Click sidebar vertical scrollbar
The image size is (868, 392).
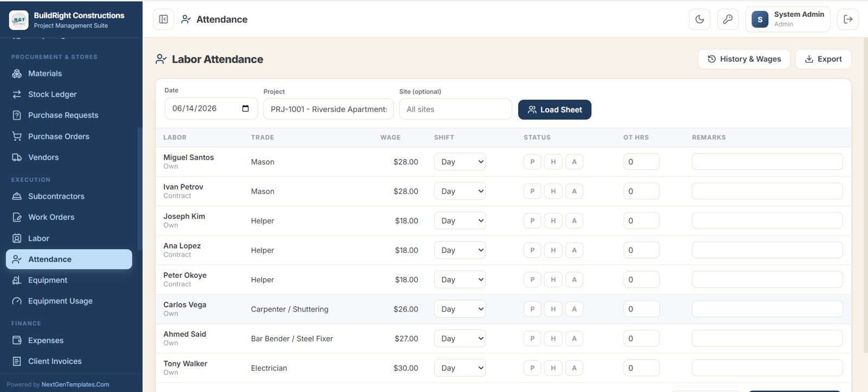point(139,189)
